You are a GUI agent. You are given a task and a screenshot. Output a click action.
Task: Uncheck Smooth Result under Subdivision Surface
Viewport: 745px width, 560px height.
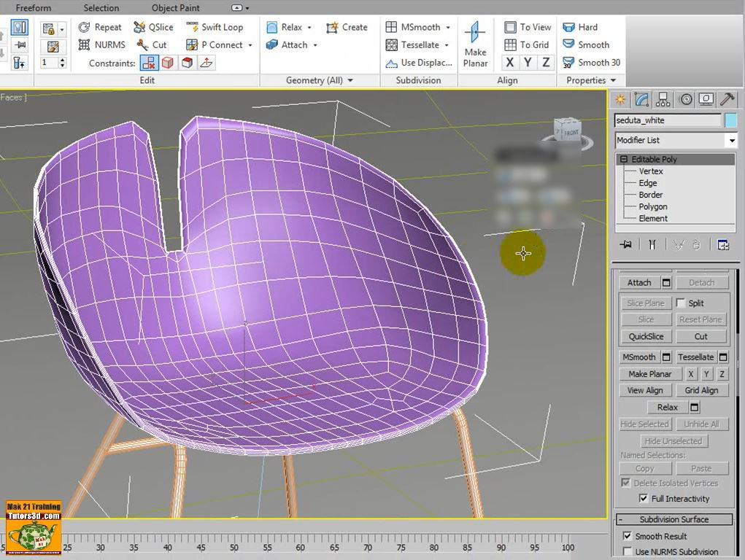[x=628, y=536]
